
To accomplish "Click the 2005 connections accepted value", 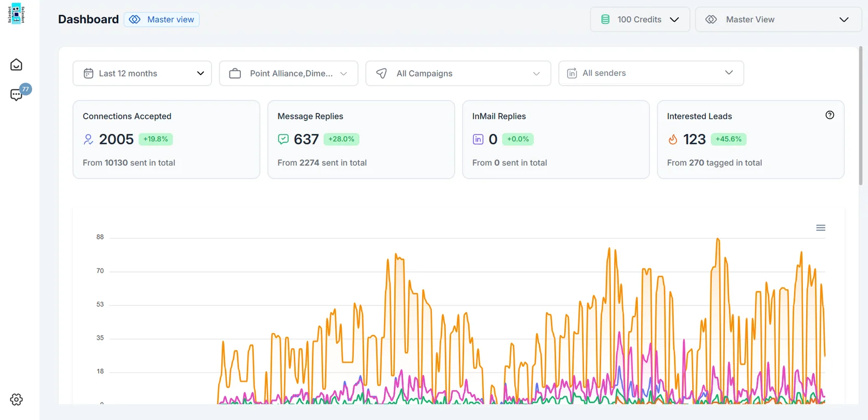I will click(x=116, y=139).
